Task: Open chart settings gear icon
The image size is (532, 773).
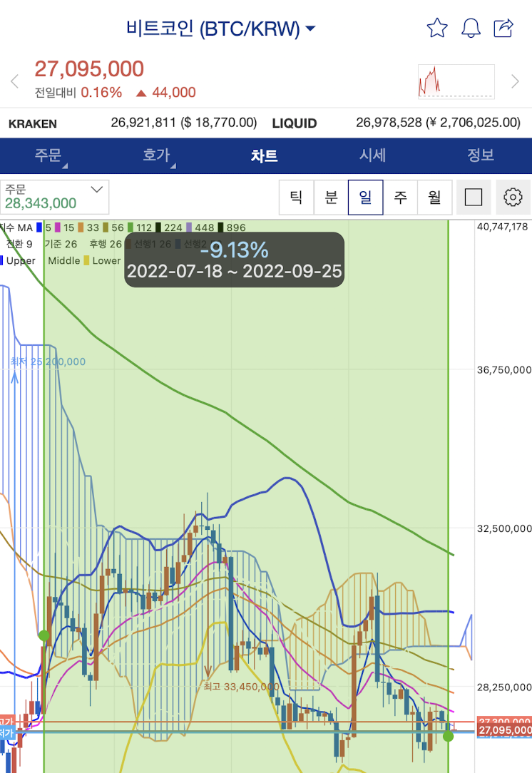Action: coord(513,198)
